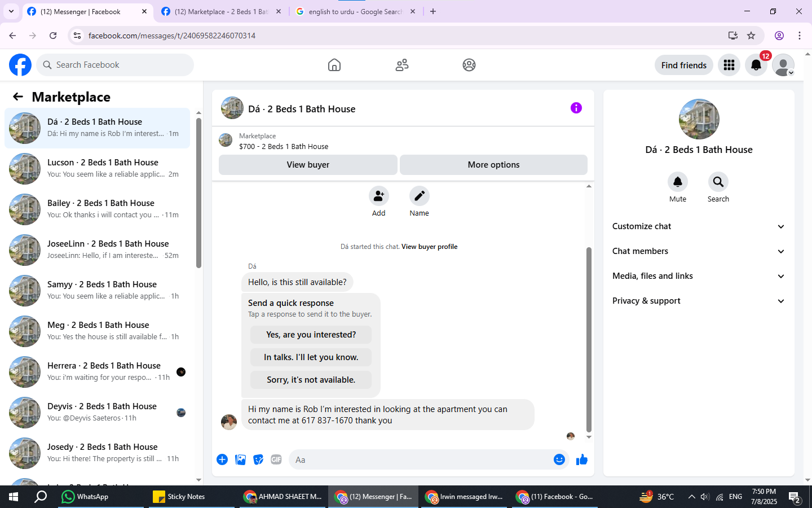Open more actions plus icon in composer
The image size is (812, 508).
(222, 459)
